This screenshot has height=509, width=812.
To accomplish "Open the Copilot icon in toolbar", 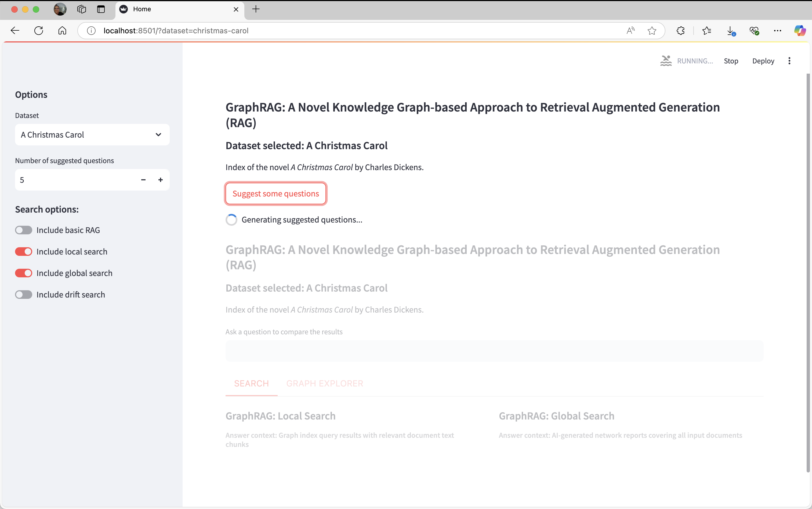I will (x=800, y=31).
